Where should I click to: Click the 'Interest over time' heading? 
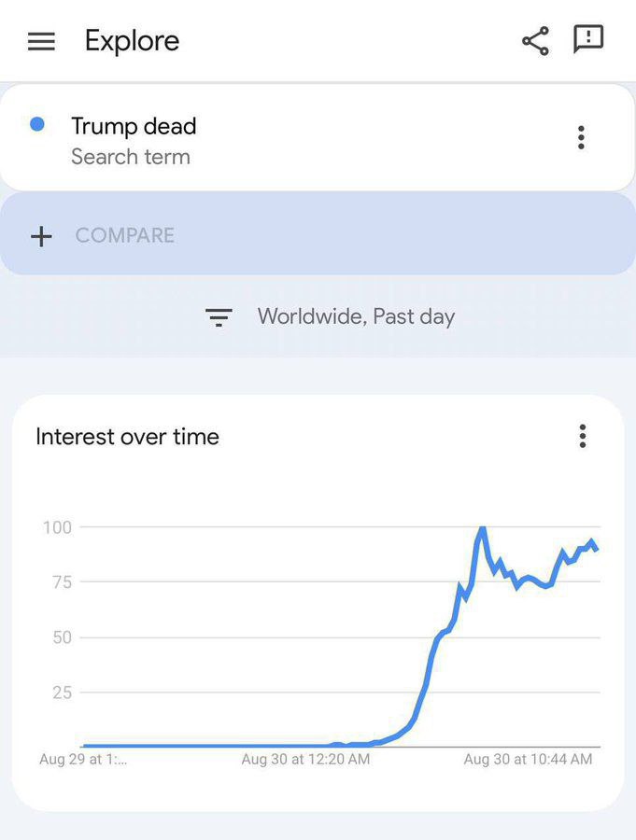tap(127, 437)
